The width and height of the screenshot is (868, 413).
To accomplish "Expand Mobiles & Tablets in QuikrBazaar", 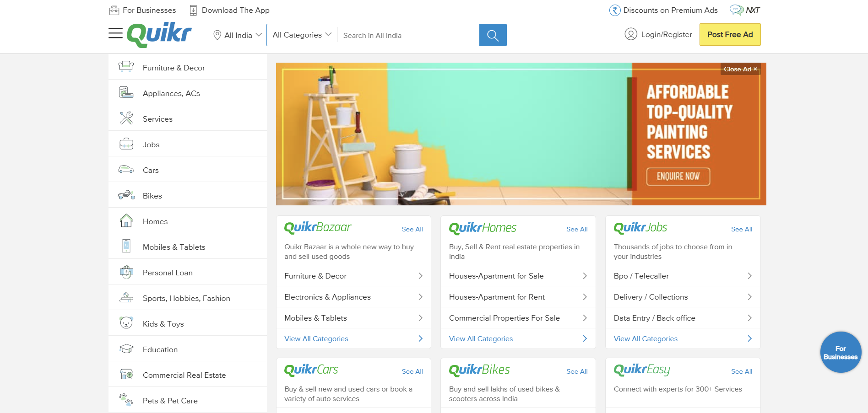I will (353, 318).
